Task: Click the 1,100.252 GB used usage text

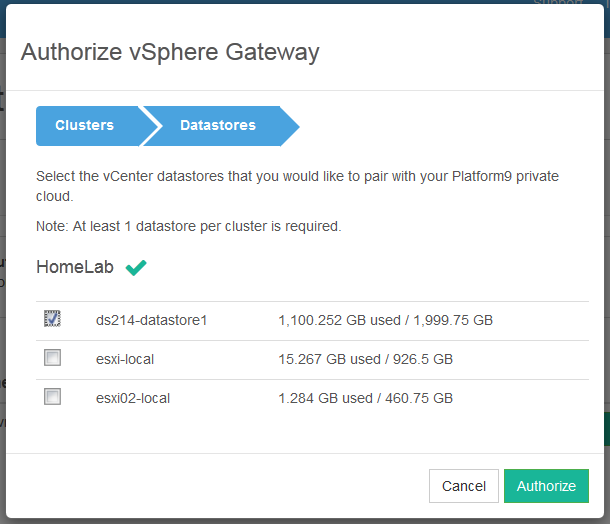Action: pos(385,321)
